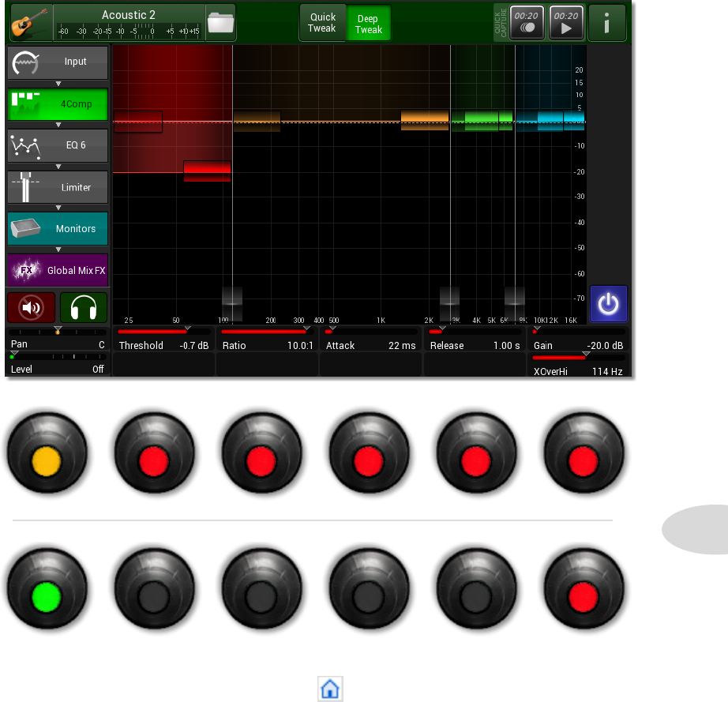
Task: Select the orange mid-band gain block
Action: point(425,120)
